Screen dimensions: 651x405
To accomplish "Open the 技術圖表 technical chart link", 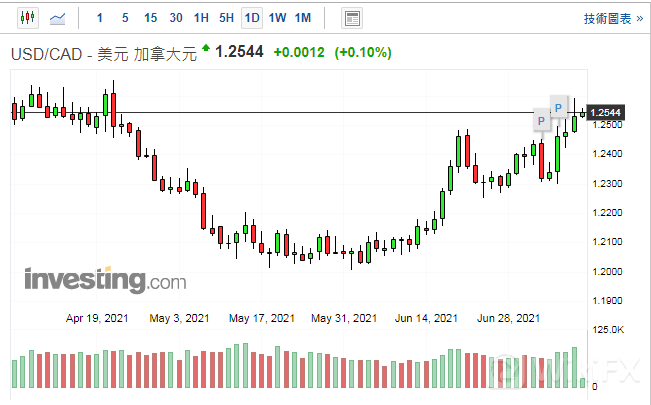I will pos(608,18).
